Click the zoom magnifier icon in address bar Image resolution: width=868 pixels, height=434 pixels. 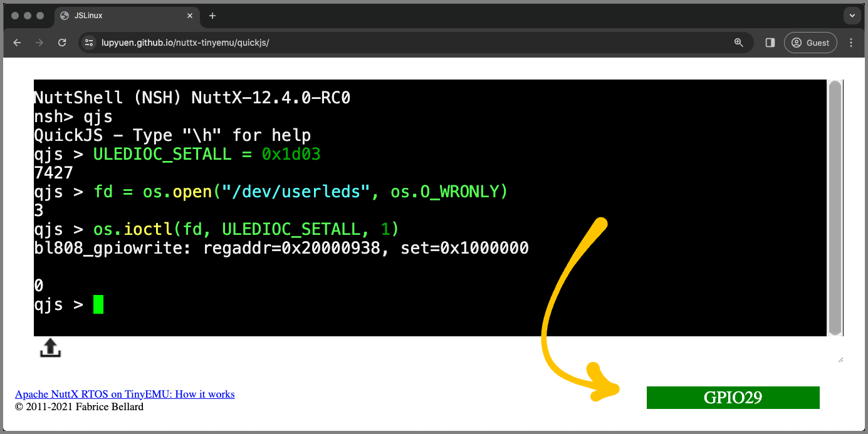tap(739, 43)
